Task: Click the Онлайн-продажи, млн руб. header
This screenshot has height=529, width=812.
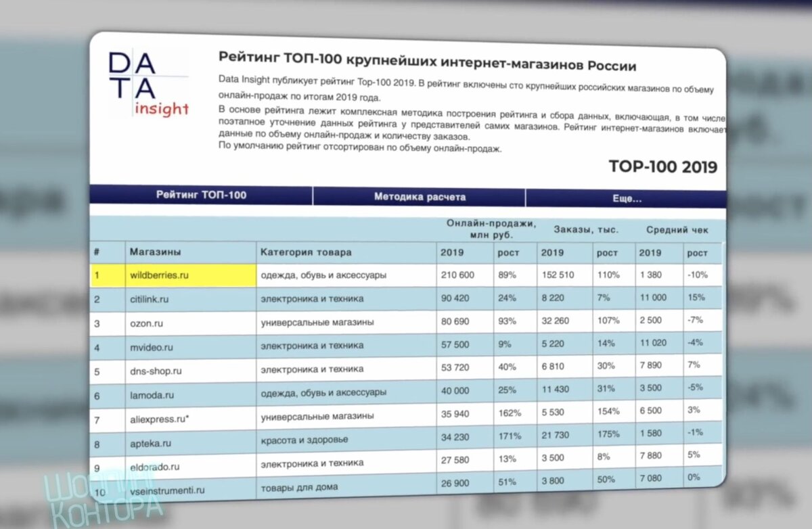Action: (x=491, y=229)
